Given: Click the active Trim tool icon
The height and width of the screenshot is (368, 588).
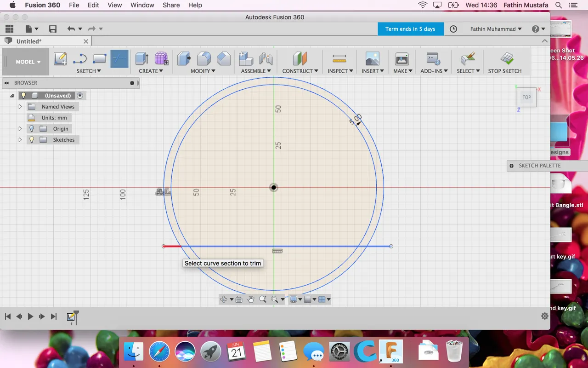Looking at the screenshot, I should click(x=119, y=59).
